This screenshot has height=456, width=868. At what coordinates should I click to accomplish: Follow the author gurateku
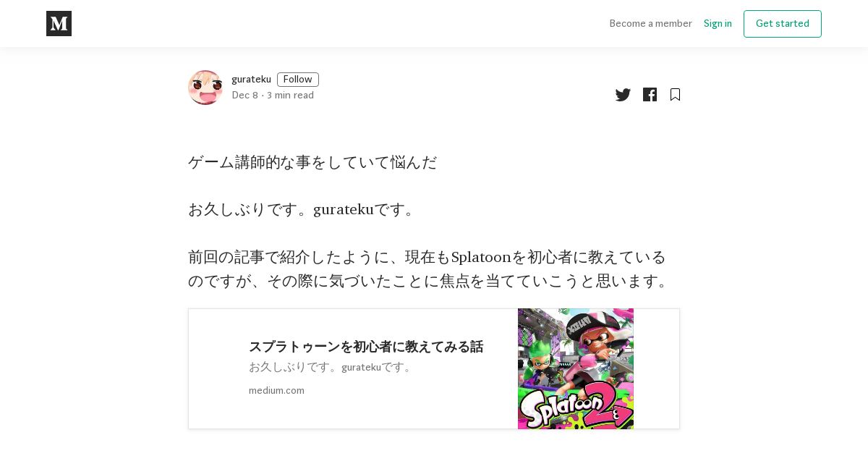pyautogui.click(x=298, y=80)
